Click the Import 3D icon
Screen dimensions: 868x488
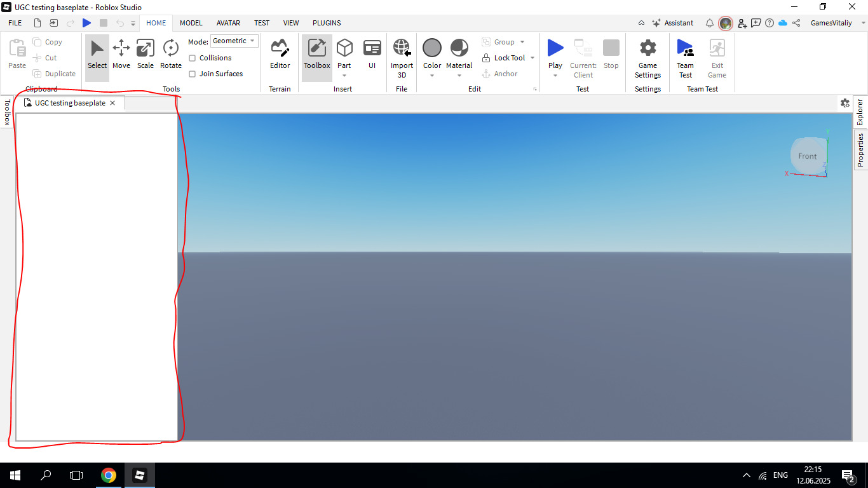[402, 48]
